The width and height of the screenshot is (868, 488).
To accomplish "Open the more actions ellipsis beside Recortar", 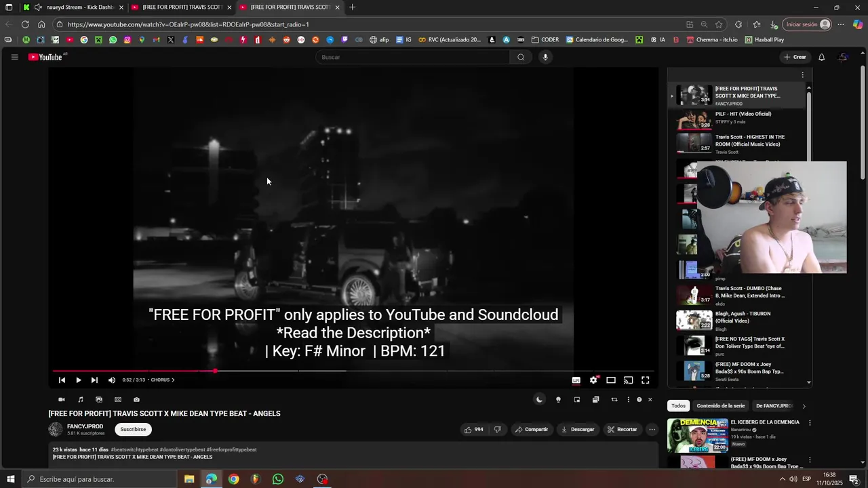I will click(652, 429).
